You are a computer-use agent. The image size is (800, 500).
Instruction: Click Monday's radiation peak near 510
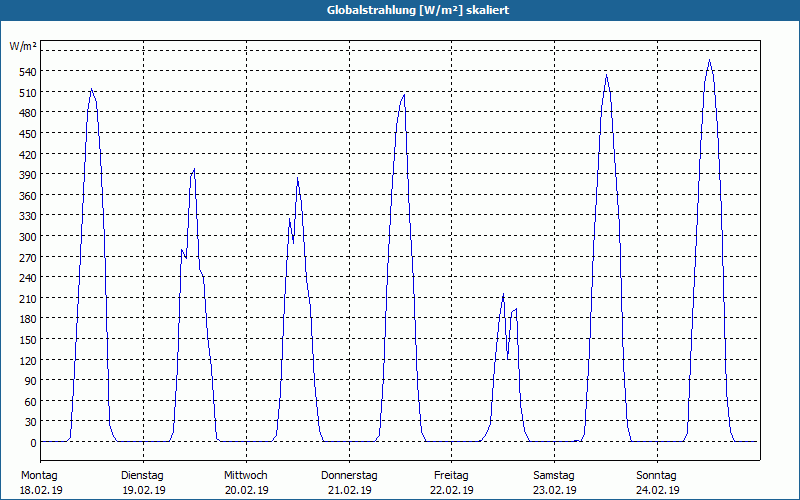point(91,89)
